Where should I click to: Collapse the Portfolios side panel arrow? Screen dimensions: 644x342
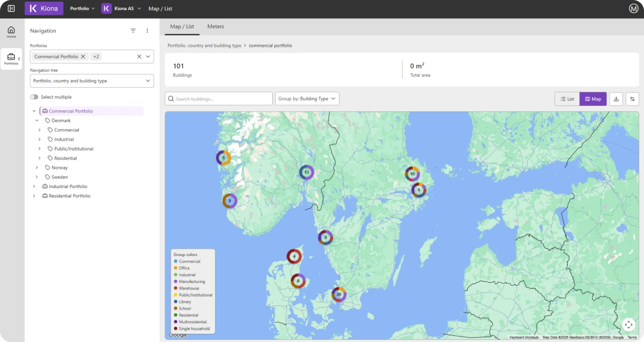click(x=19, y=59)
